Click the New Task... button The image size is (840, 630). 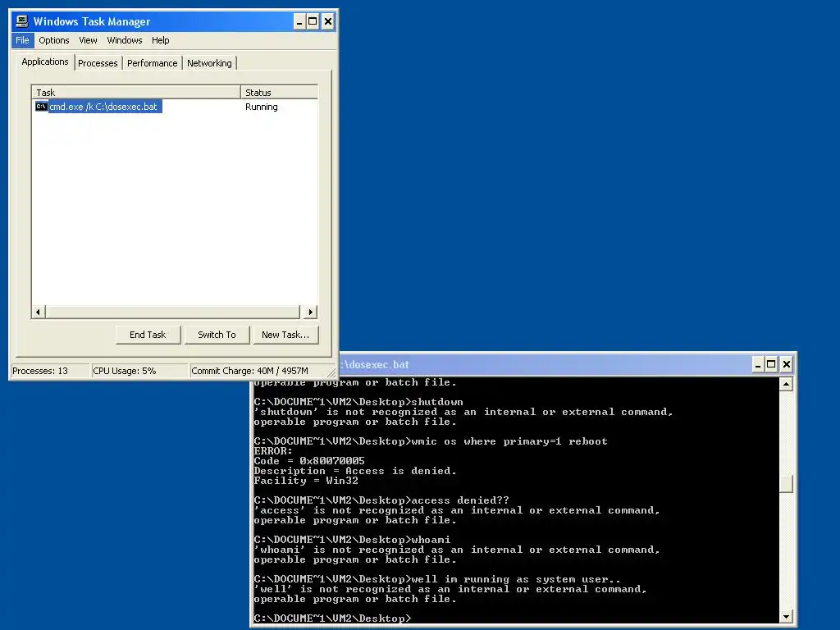coord(285,335)
